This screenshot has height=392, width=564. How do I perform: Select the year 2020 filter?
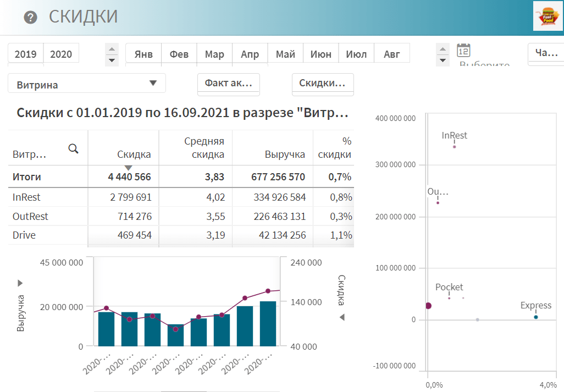pos(61,54)
